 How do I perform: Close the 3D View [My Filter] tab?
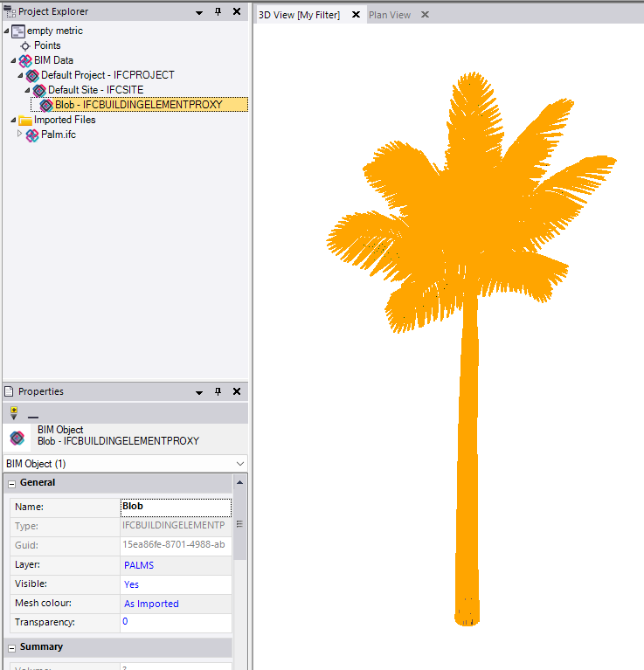pyautogui.click(x=356, y=15)
